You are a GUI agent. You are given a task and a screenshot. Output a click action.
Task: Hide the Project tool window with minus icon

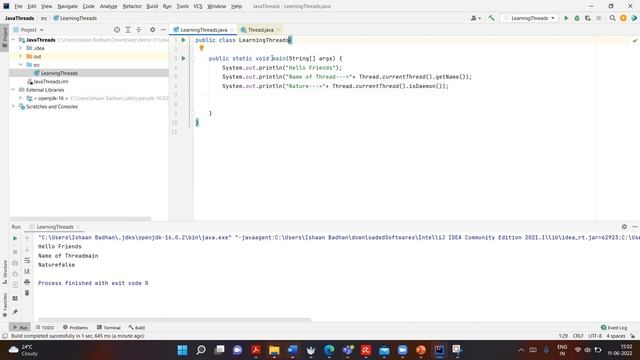coord(163,30)
